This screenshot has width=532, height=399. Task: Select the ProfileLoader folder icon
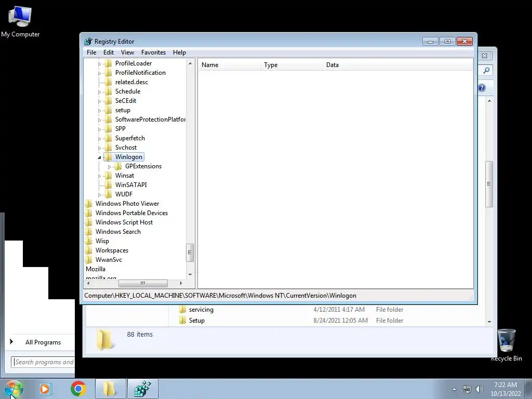point(108,63)
